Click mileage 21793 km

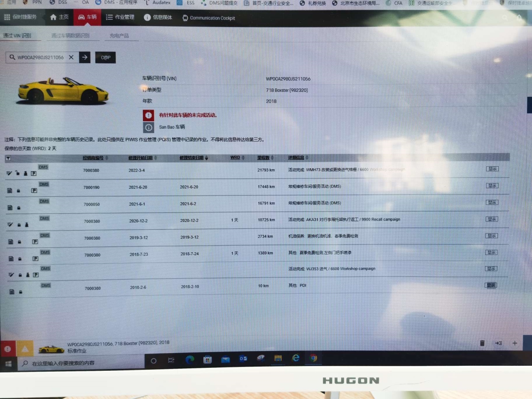pyautogui.click(x=266, y=170)
